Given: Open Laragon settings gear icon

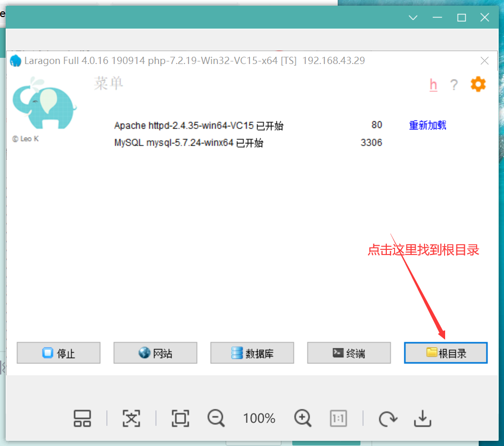Looking at the screenshot, I should point(478,84).
